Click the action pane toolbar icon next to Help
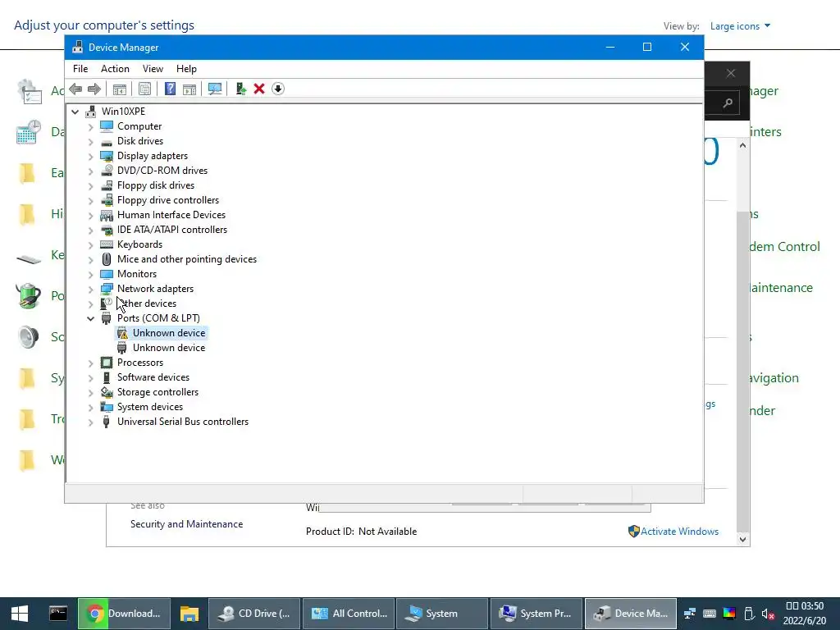This screenshot has height=630, width=840. coord(189,89)
